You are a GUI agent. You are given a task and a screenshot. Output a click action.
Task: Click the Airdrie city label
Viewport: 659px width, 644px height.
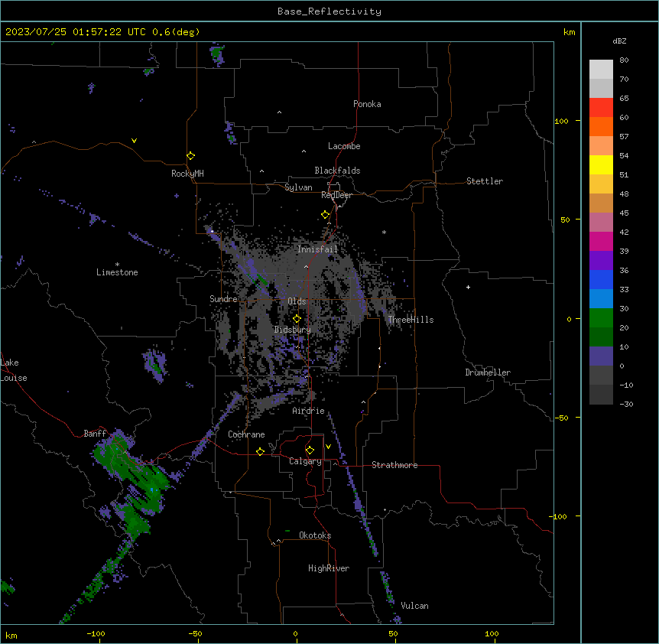[309, 411]
